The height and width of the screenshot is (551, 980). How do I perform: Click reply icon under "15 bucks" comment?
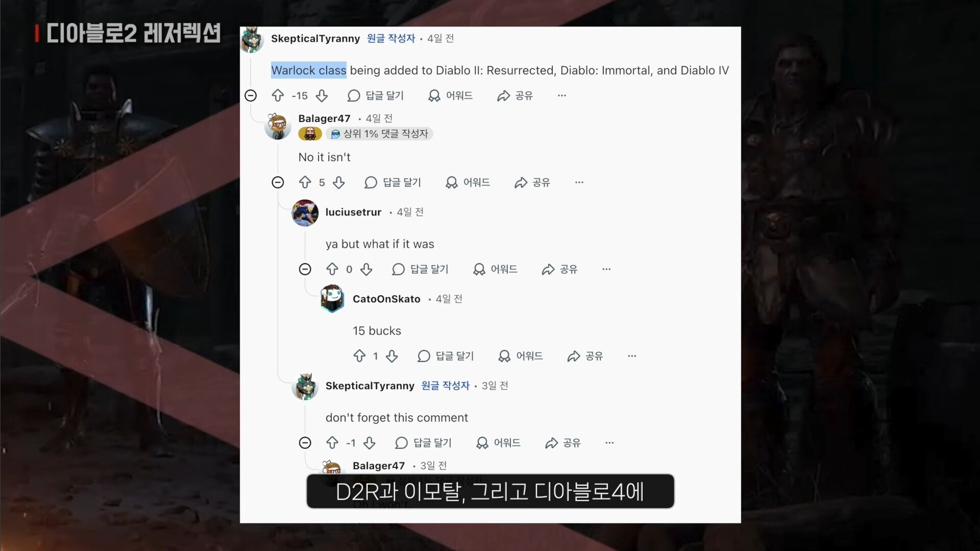pos(424,356)
